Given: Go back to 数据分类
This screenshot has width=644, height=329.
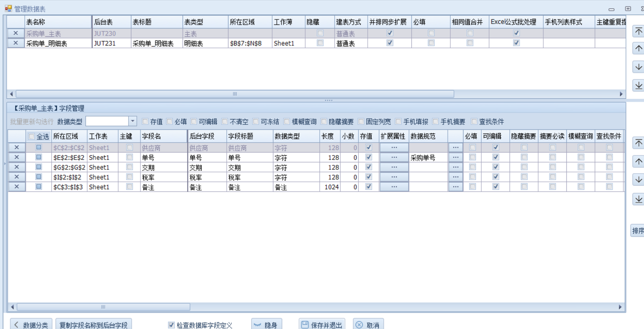Looking at the screenshot, I should 31,325.
